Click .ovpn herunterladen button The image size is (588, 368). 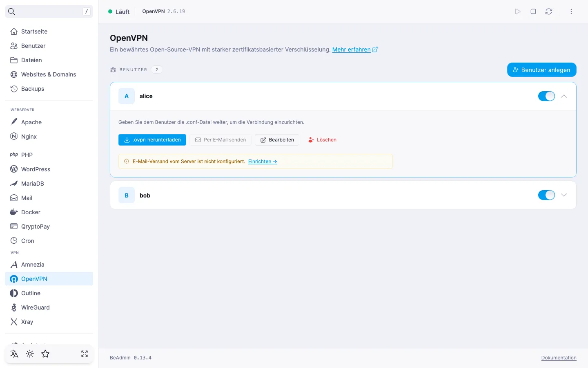152,140
